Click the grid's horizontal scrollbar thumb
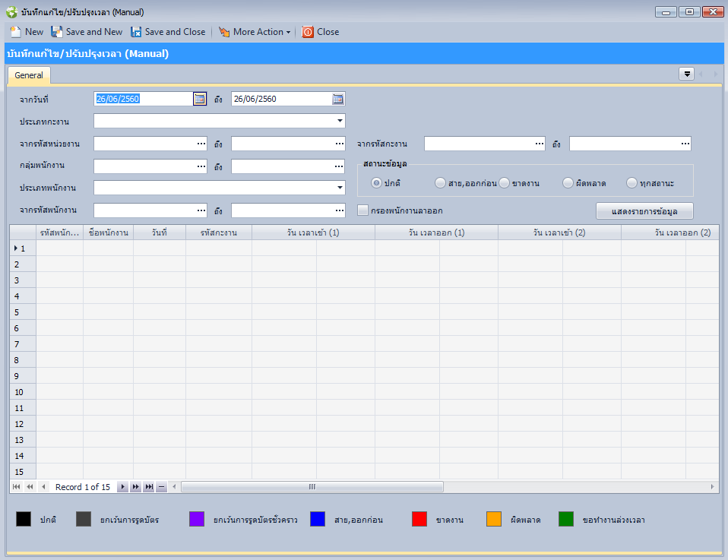 [312, 487]
